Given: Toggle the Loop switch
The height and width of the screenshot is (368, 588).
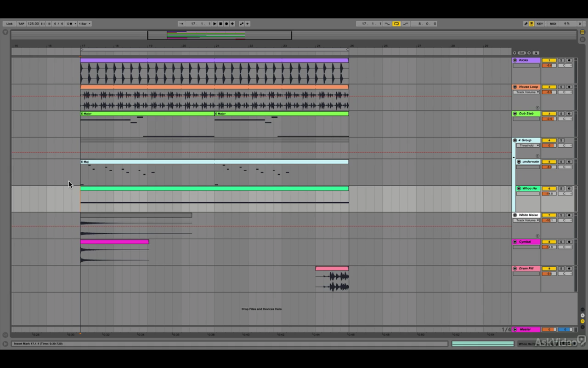Looking at the screenshot, I should pyautogui.click(x=396, y=23).
